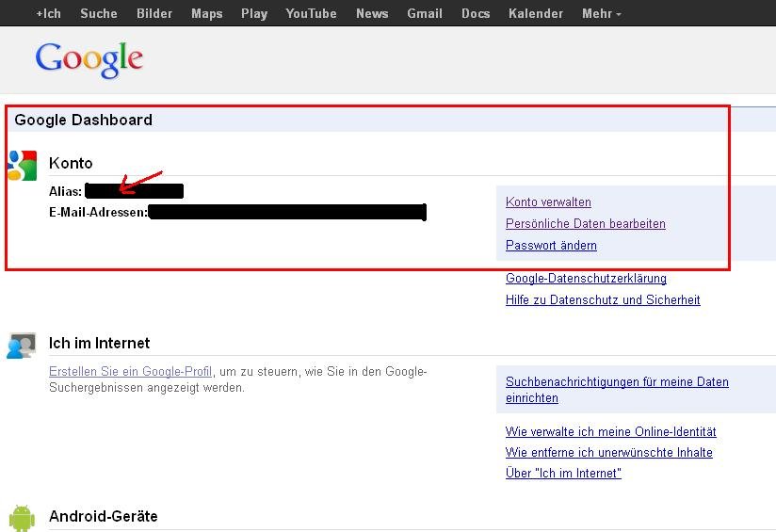The width and height of the screenshot is (776, 532).
Task: Open the +Ich menu item
Action: click(49, 13)
